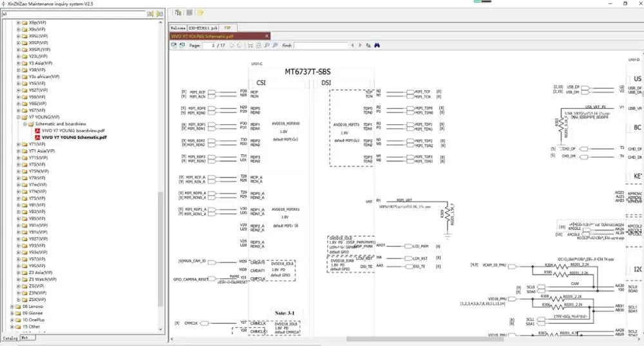The width and height of the screenshot is (644, 346).
Task: Open the Catalog tab at panel bottom
Action: click(x=10, y=338)
